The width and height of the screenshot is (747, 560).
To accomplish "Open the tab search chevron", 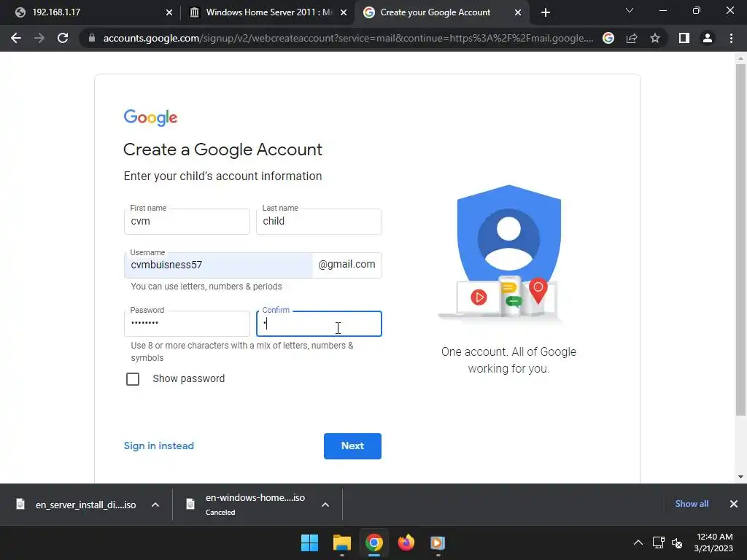I will (630, 10).
